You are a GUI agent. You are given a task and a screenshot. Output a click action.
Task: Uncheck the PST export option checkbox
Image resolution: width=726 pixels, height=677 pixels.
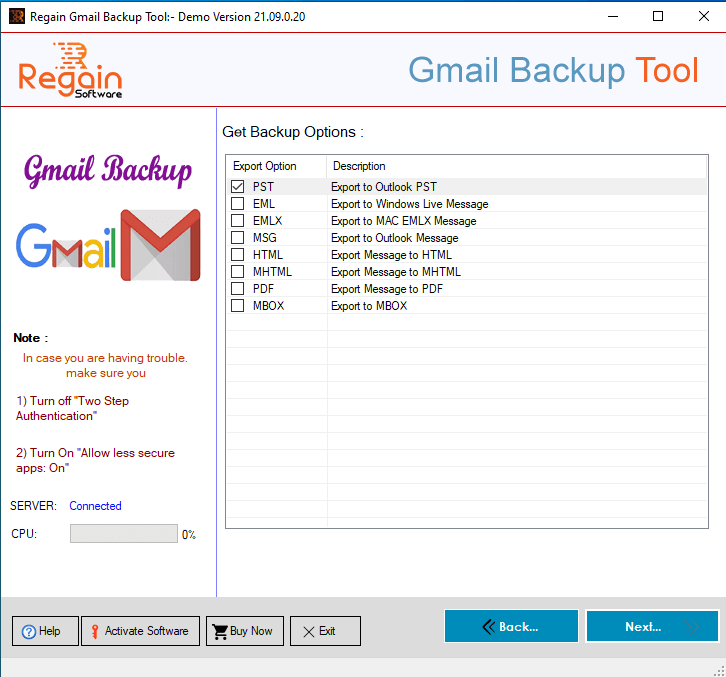238,187
